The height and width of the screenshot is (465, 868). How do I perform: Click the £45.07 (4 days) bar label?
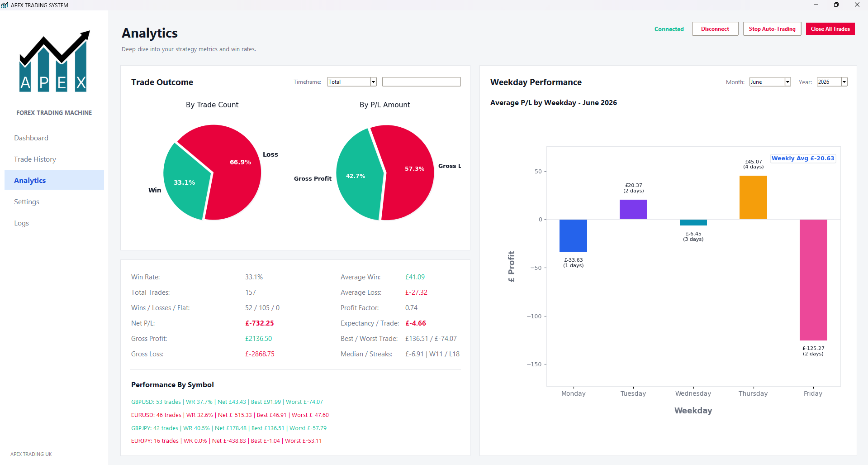click(753, 164)
